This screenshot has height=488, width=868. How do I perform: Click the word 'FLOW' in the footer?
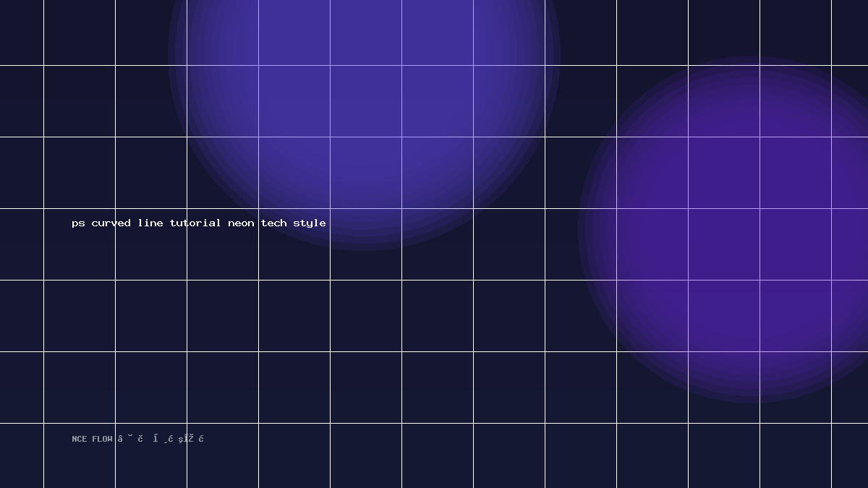[102, 439]
